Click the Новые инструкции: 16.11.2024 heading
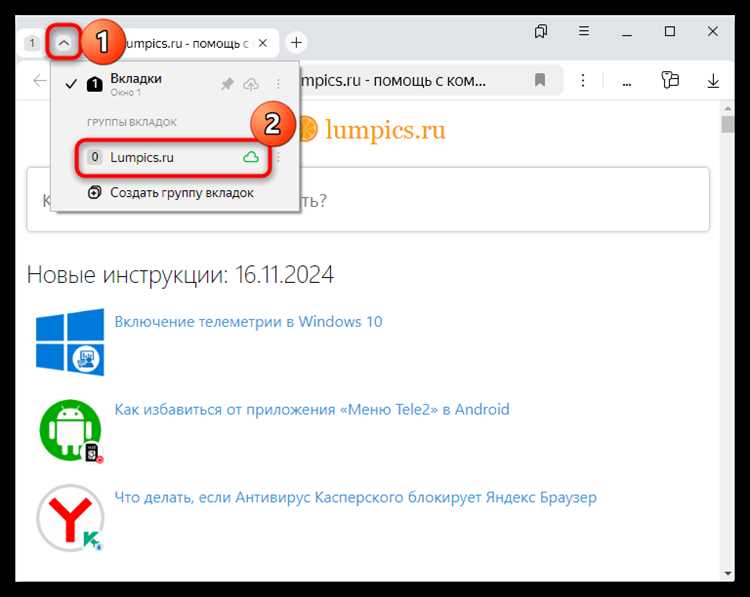Screen dimensions: 750x597 pos(180,275)
